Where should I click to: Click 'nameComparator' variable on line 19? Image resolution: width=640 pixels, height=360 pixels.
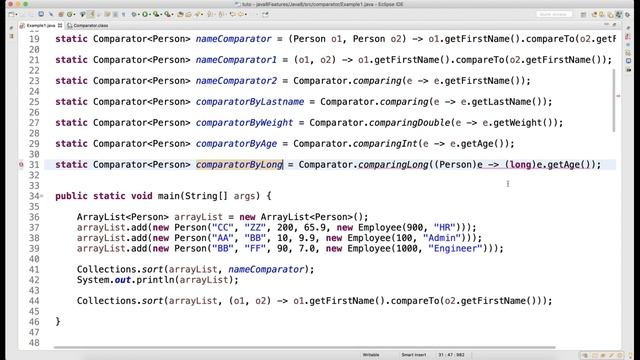(233, 39)
